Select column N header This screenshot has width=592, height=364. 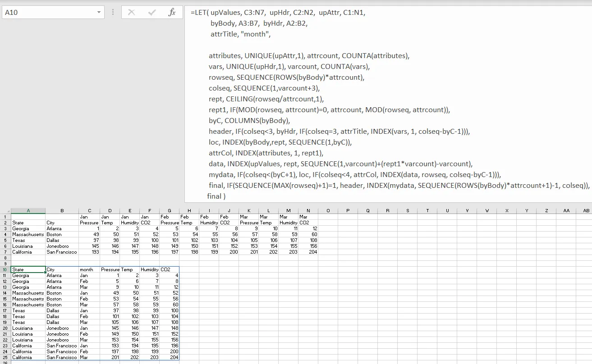tap(308, 210)
